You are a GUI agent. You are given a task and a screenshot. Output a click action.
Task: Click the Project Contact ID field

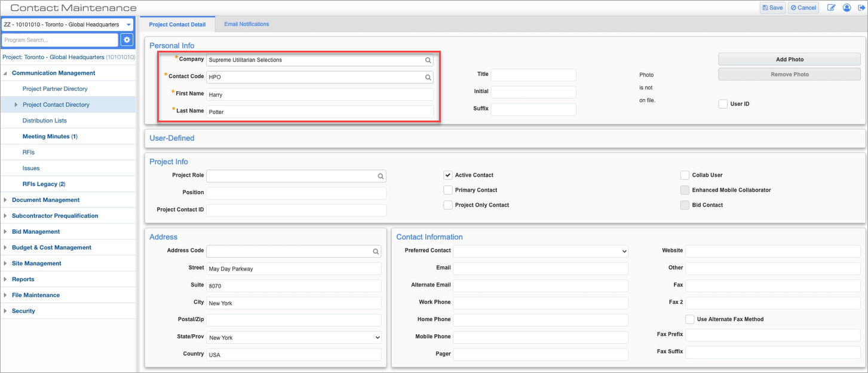click(296, 210)
